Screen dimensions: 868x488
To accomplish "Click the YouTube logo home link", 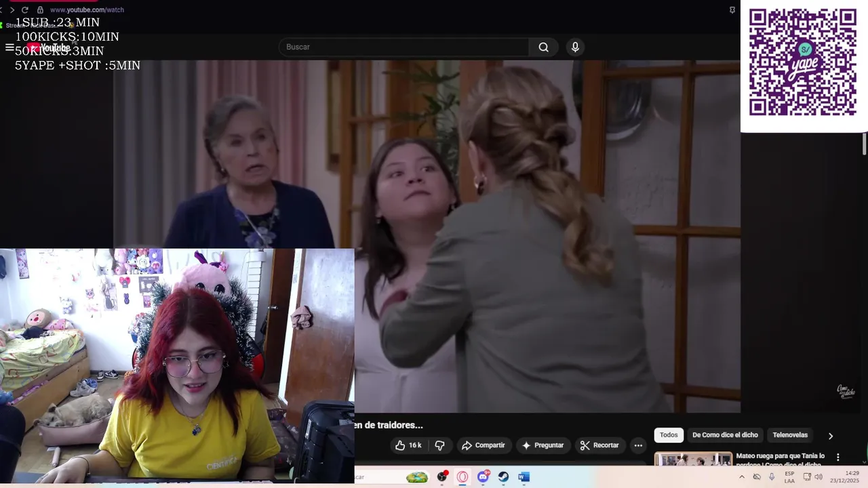I will pyautogui.click(x=48, y=47).
